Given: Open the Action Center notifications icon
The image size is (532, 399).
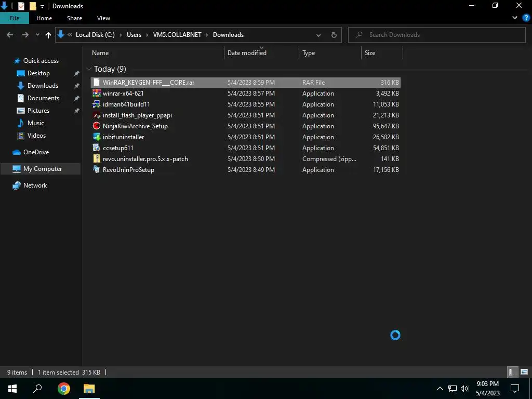Looking at the screenshot, I should point(515,389).
